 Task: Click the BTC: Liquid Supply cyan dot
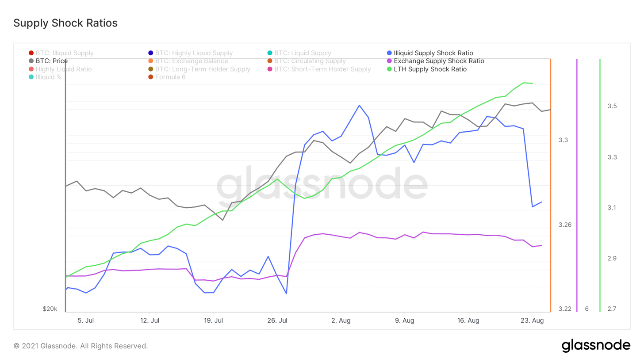coord(270,53)
